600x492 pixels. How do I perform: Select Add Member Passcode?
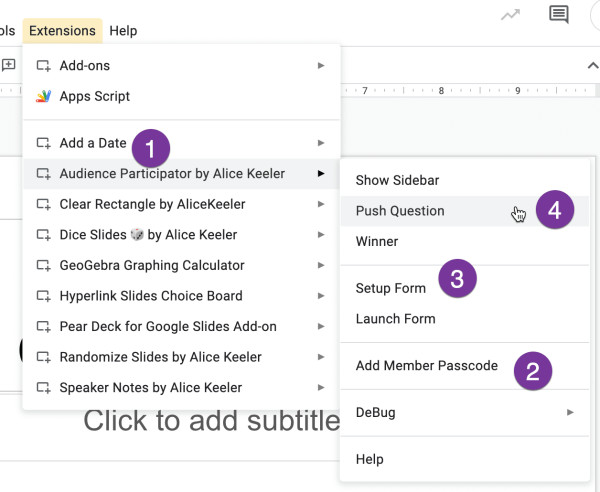pos(465,366)
